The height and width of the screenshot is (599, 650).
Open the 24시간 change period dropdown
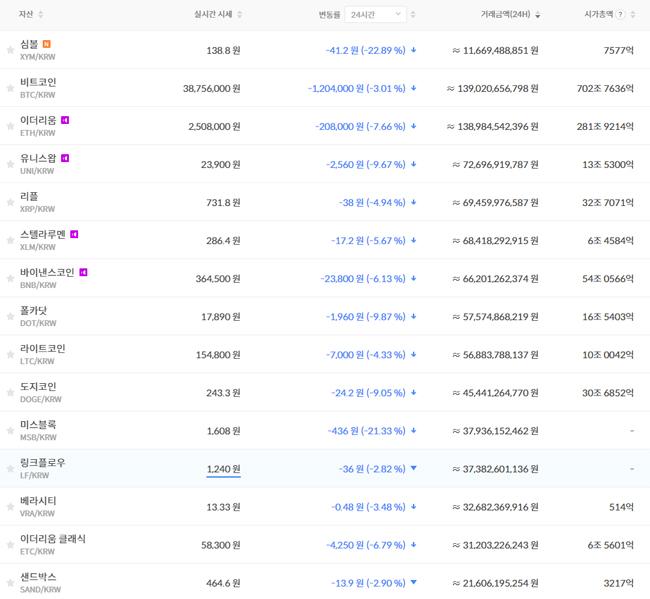pos(376,15)
